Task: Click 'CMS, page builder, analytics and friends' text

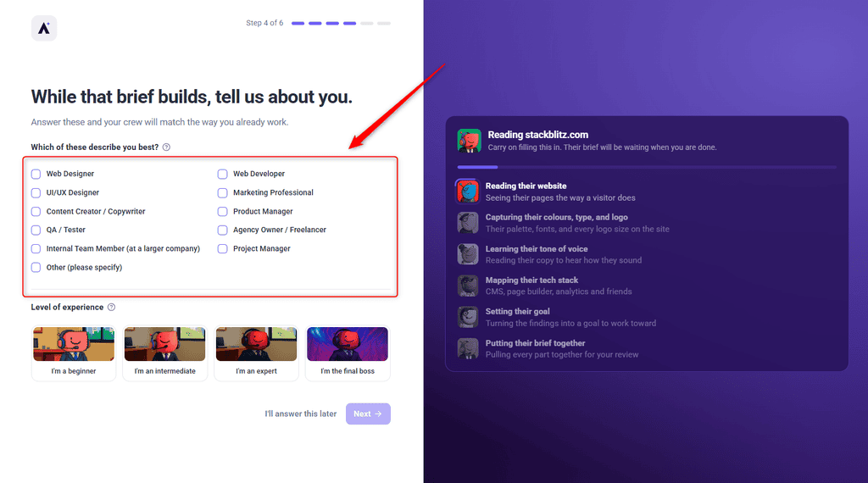Action: pos(559,291)
